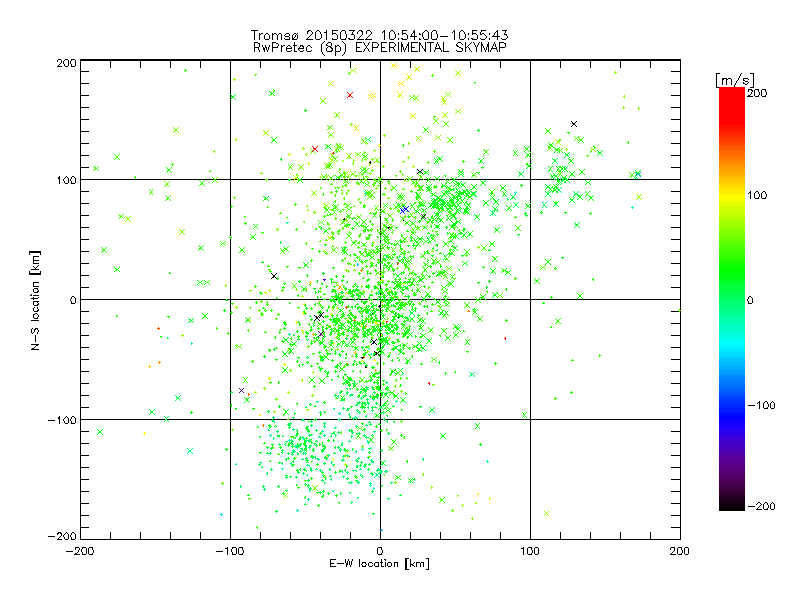Viewport: 800px width, 600px height.
Task: Click the black X marker near E-W 130, N-S 147
Action: coord(574,124)
